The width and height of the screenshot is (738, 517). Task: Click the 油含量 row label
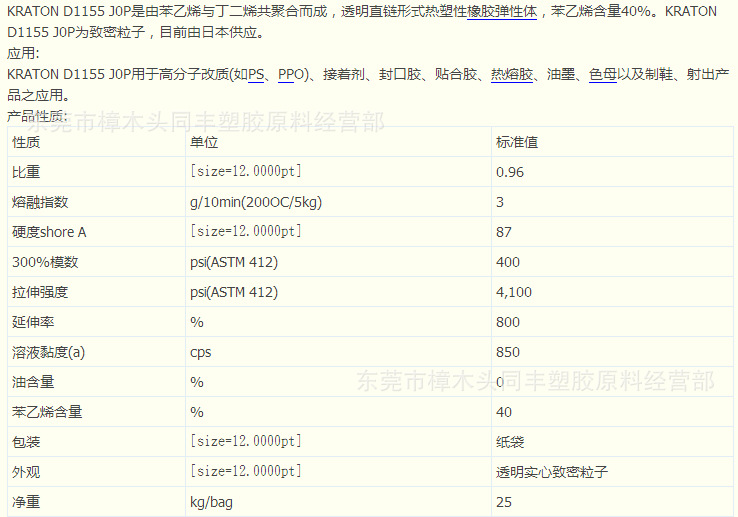(x=33, y=382)
